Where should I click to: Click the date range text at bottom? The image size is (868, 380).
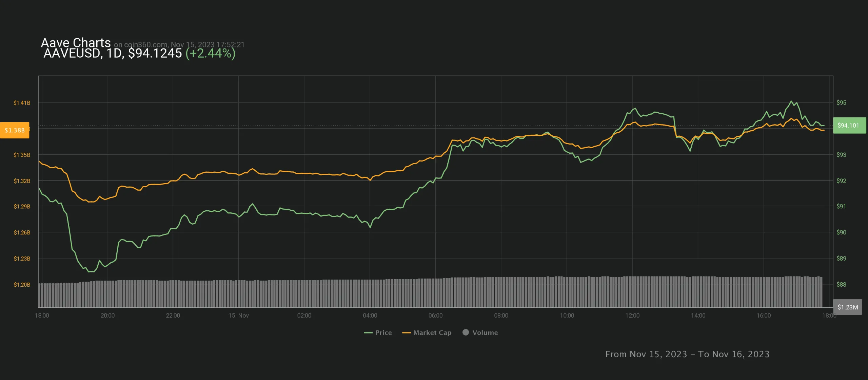tap(687, 354)
